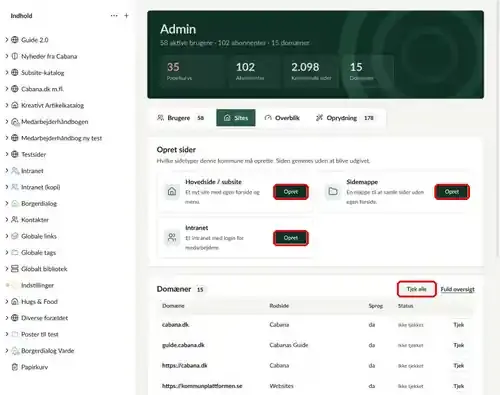
Task: Expand the Borgerdialog Varde node
Action: (7, 350)
